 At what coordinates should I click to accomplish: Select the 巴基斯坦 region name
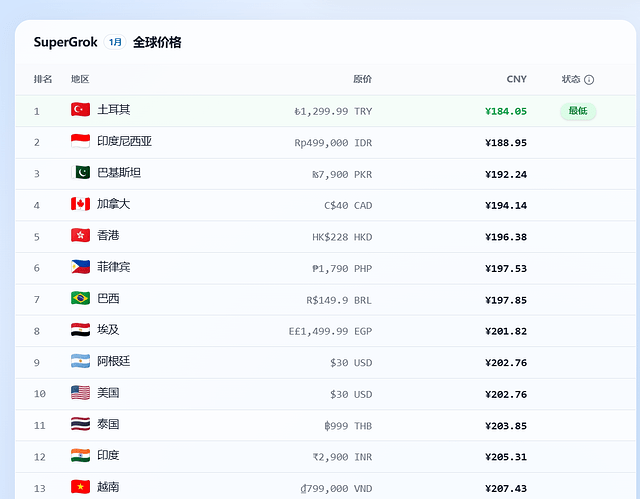[x=119, y=173]
